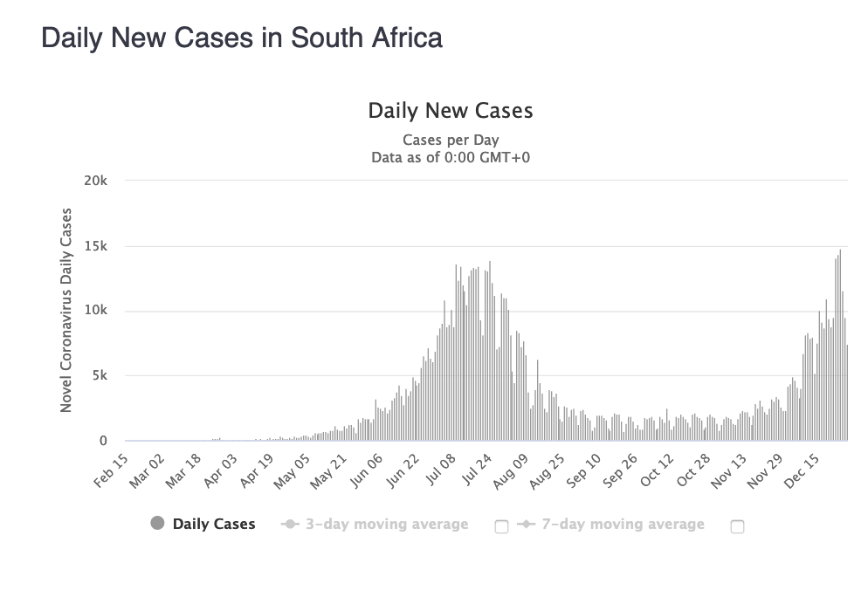Click the Daily Cases gray circle legend icon
This screenshot has width=868, height=597.
tap(157, 523)
